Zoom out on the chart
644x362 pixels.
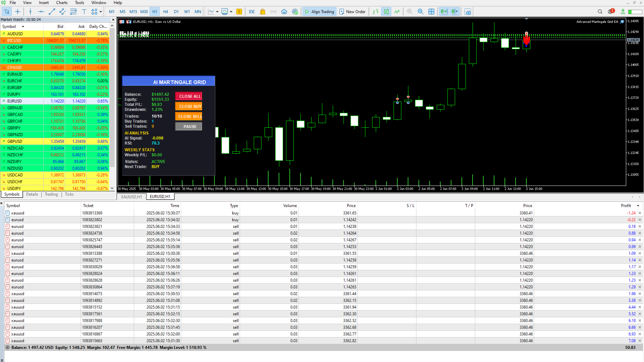click(x=420, y=11)
